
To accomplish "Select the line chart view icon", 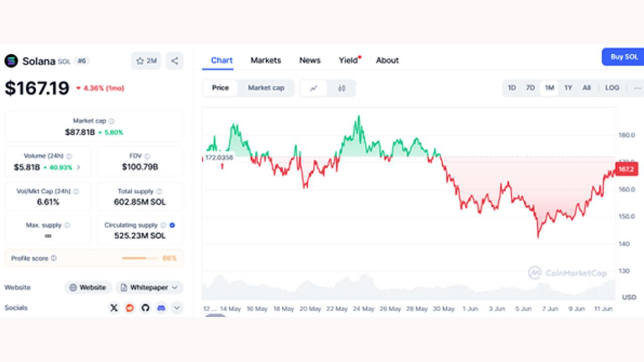I will [313, 88].
